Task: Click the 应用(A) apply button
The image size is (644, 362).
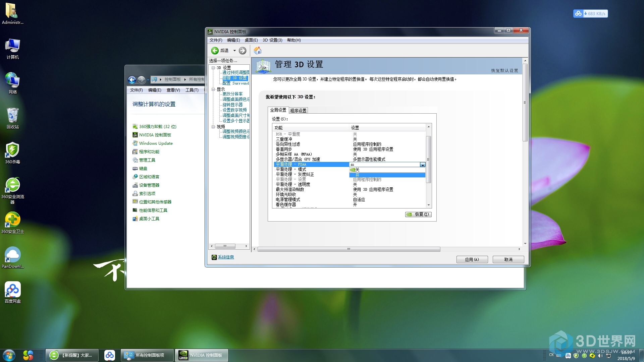Action: tap(472, 259)
